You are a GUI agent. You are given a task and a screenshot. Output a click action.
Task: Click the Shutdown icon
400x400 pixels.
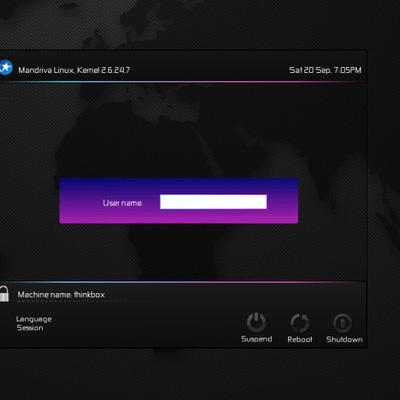[343, 323]
